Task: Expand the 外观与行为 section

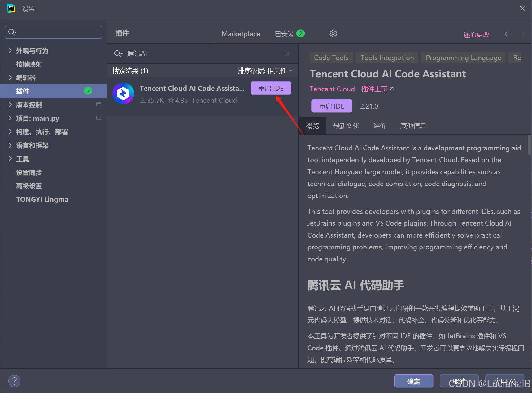Action: 10,50
